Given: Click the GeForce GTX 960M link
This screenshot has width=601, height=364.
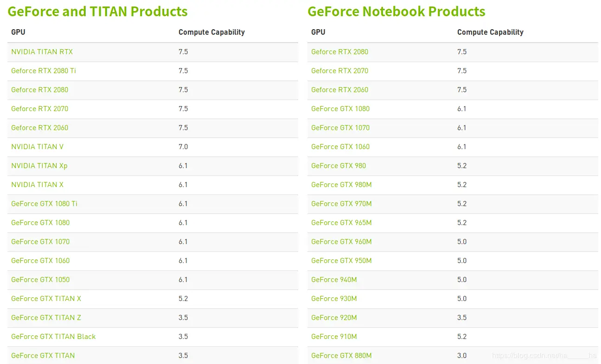Looking at the screenshot, I should point(341,242).
